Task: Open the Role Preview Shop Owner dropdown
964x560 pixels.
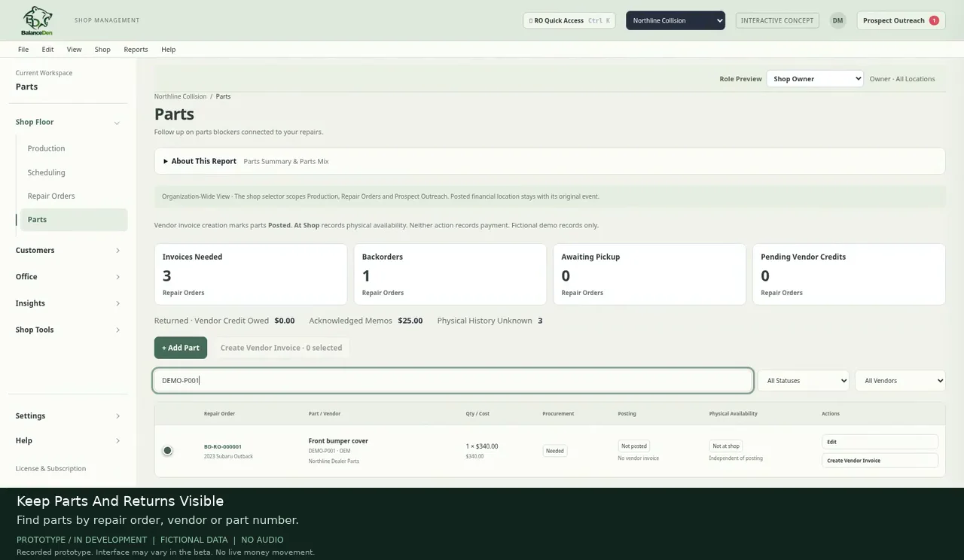Action: 815,78
